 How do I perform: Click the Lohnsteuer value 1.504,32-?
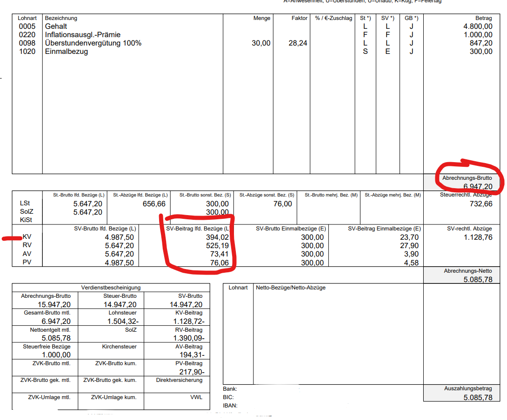tap(123, 322)
